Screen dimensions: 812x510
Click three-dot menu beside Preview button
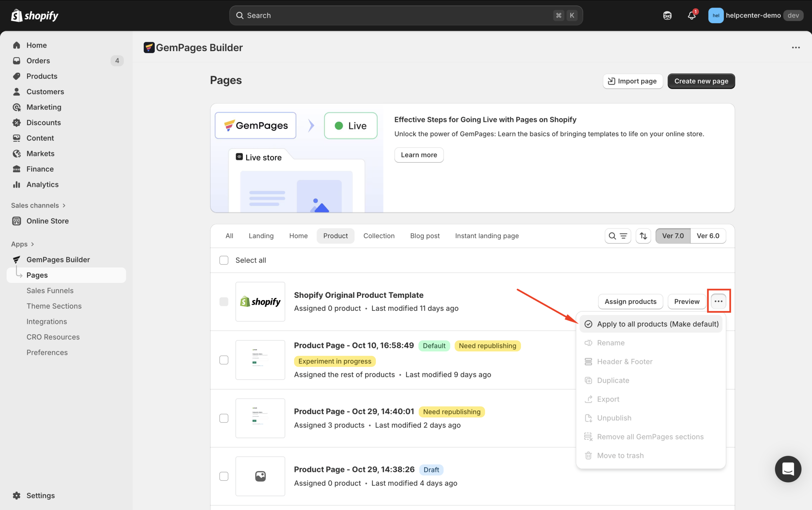click(x=718, y=301)
